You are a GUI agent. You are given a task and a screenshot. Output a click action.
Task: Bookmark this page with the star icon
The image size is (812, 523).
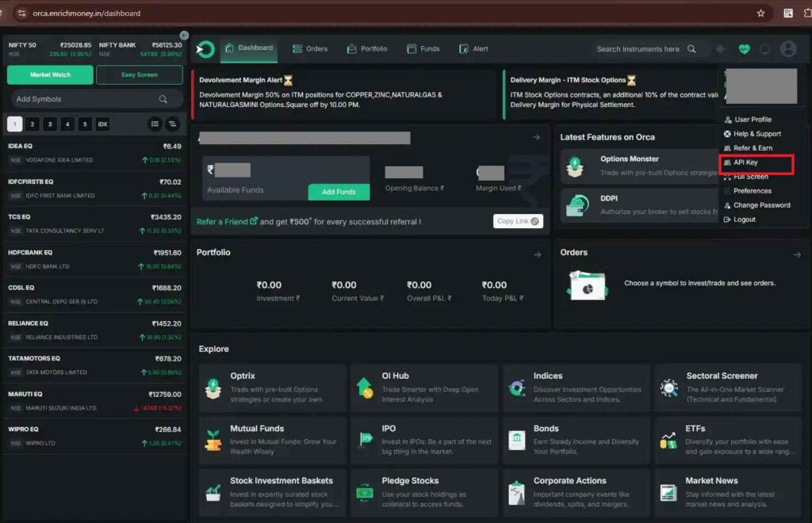(x=760, y=13)
